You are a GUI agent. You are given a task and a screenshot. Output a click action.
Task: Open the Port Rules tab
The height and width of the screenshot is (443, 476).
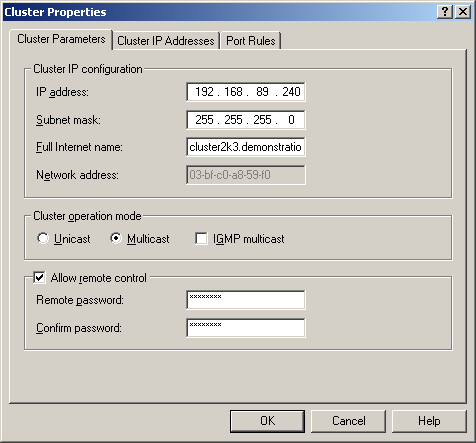point(251,41)
